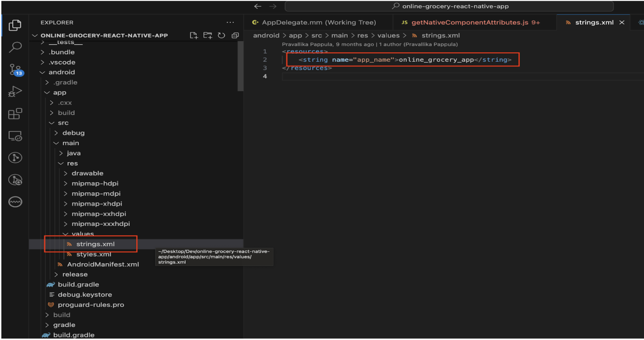Click the search box showing the project name
Viewport: 644px width, 340px height.
pyautogui.click(x=449, y=6)
